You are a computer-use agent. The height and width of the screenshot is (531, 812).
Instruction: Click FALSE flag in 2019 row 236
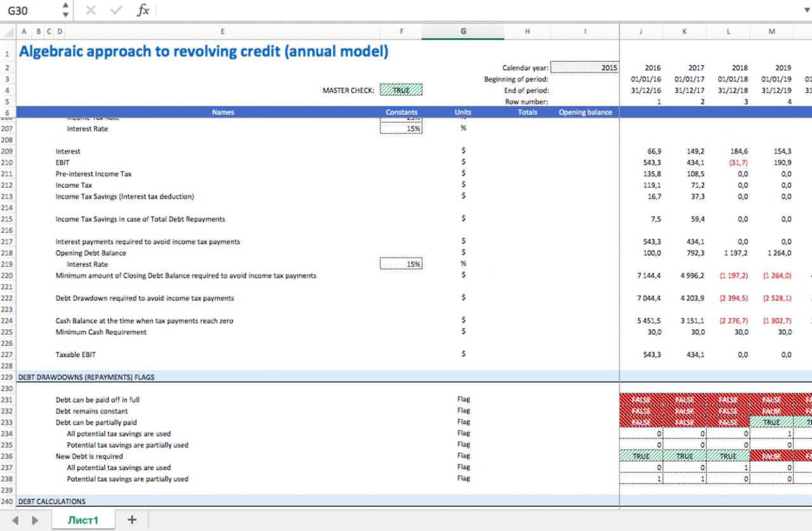[x=771, y=456]
